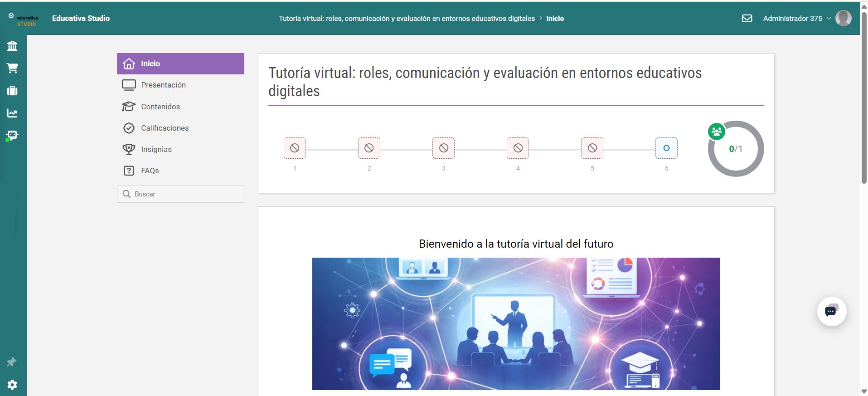Open FAQs in course menu
Screen dimensions: 868x396
[180, 171]
